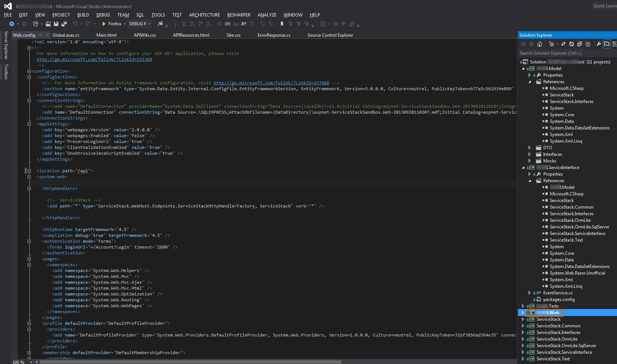Select EventService.cs in Solution Explorer

click(x=558, y=293)
